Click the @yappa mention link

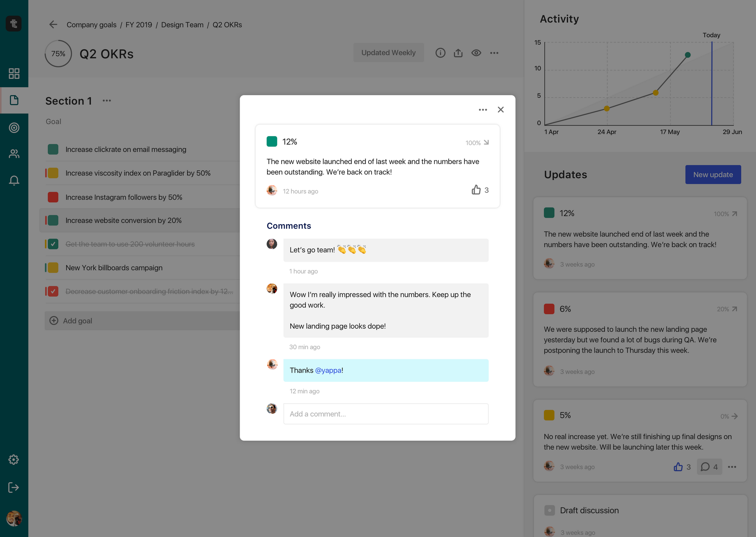[328, 370]
